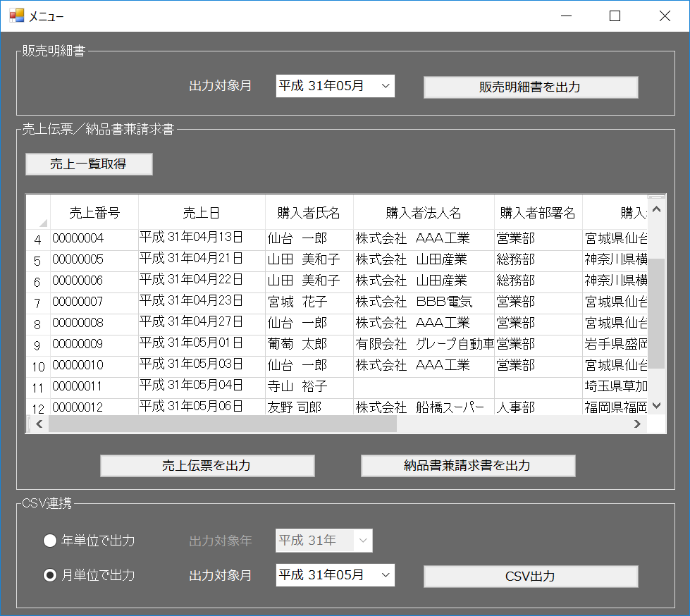
Task: Click date cell 平成 31年05月01日
Action: (x=202, y=345)
